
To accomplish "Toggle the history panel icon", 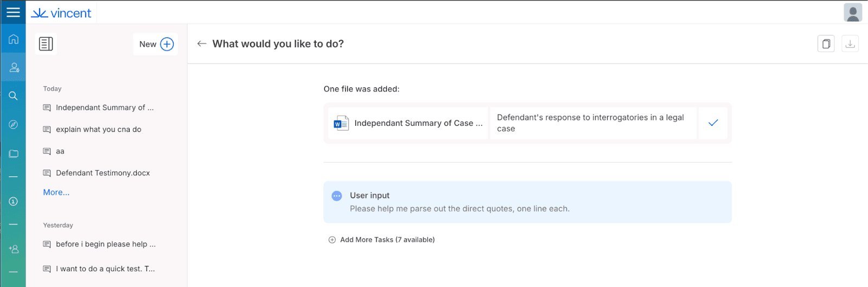I will (x=46, y=44).
